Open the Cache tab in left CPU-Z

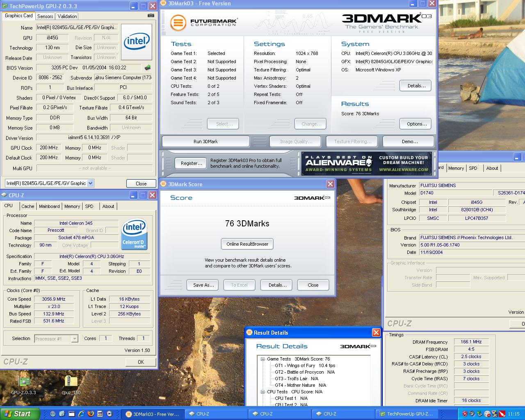(28, 206)
